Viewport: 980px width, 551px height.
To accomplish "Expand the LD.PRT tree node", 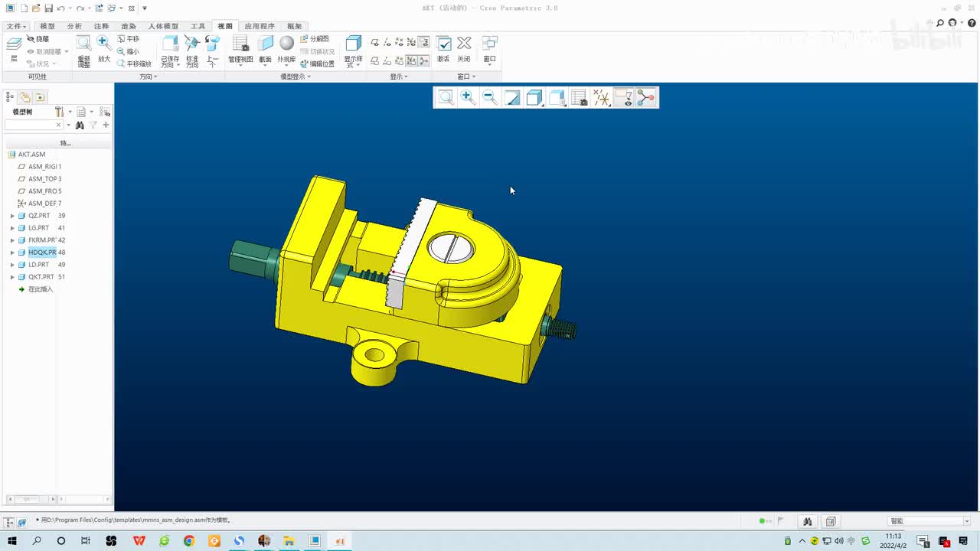I will coord(12,265).
